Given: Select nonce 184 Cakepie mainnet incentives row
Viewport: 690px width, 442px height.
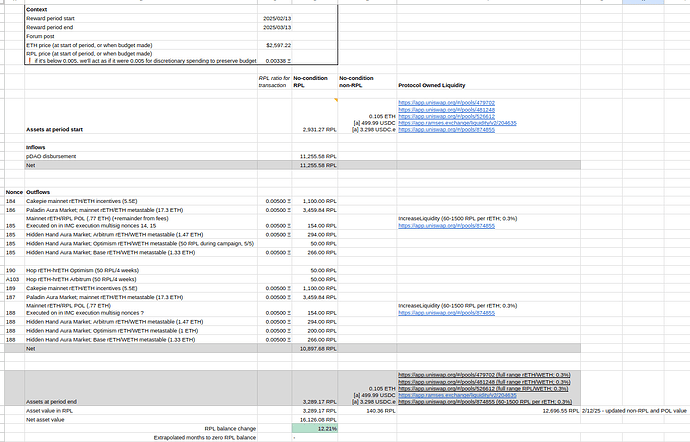Looking at the screenshot, I should click(141, 201).
